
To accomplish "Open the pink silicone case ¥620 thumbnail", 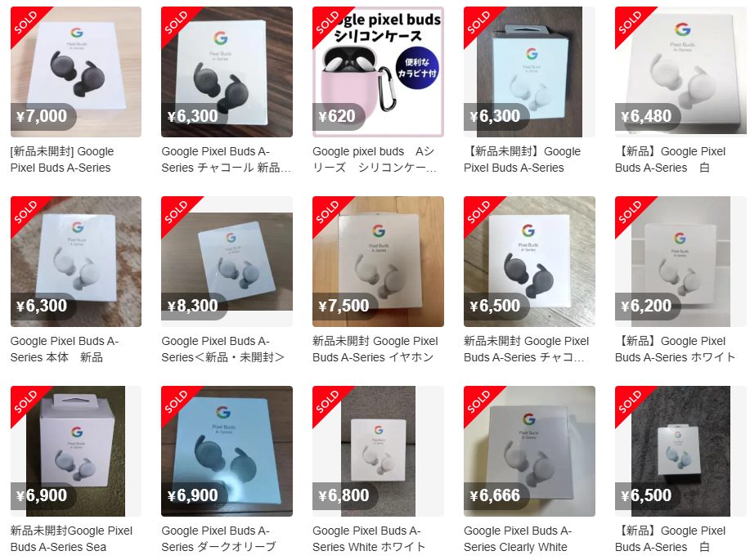I will (x=378, y=72).
